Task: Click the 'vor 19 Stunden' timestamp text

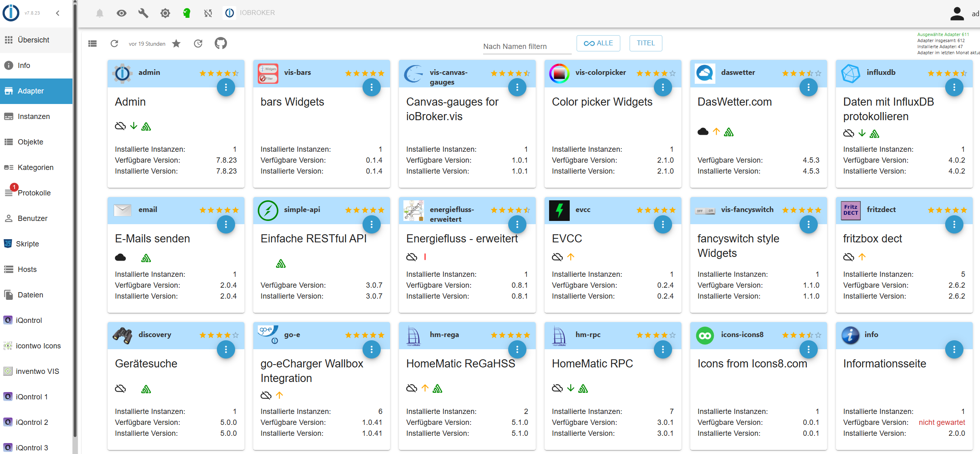Action: click(147, 44)
